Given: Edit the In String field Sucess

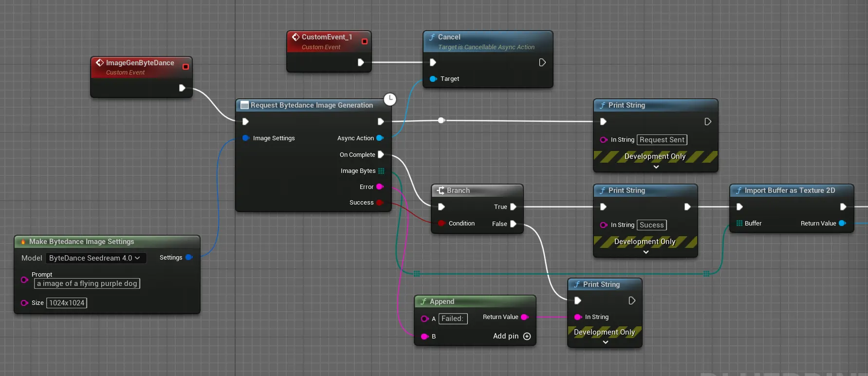Looking at the screenshot, I should click(x=651, y=225).
